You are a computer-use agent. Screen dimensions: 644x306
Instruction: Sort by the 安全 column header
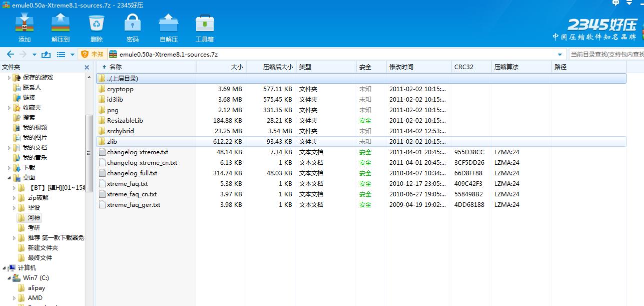click(x=371, y=67)
